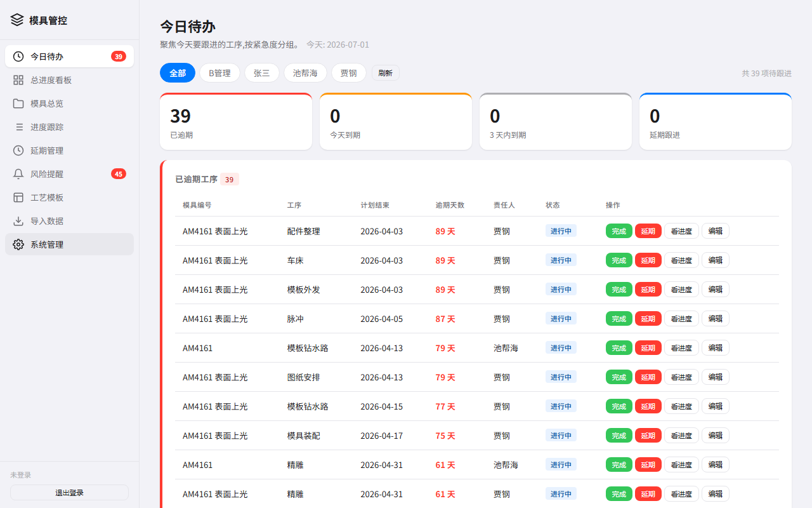Select the 全部 filter tab
Screen dimensions: 812x508
(178, 73)
